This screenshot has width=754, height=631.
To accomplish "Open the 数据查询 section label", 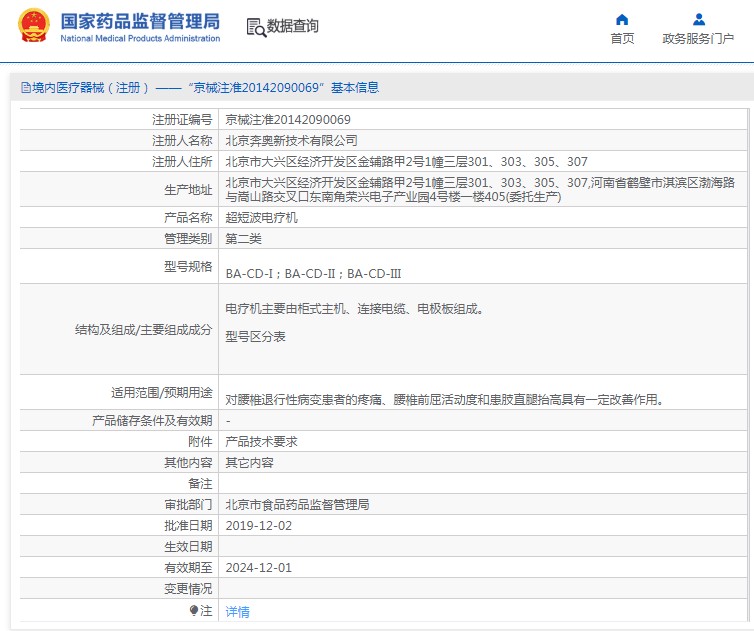I will (292, 27).
